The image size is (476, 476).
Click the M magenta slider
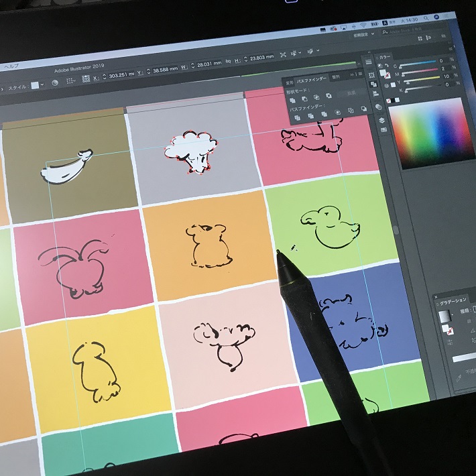(420, 71)
